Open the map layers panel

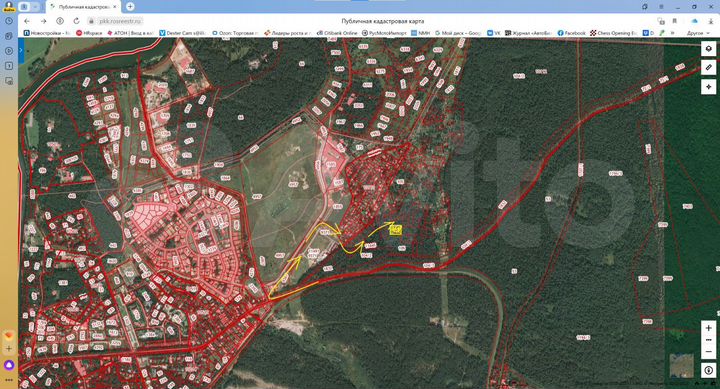709,49
